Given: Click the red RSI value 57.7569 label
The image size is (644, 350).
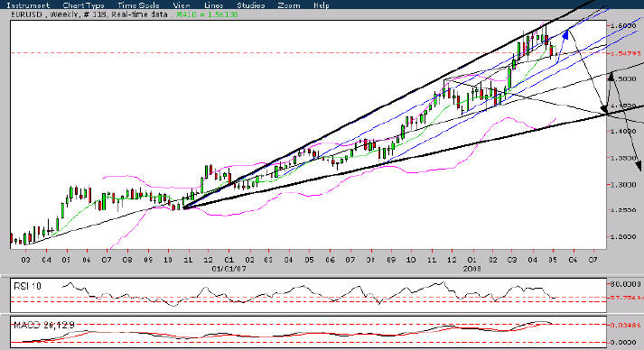Looking at the screenshot, I should tap(626, 298).
